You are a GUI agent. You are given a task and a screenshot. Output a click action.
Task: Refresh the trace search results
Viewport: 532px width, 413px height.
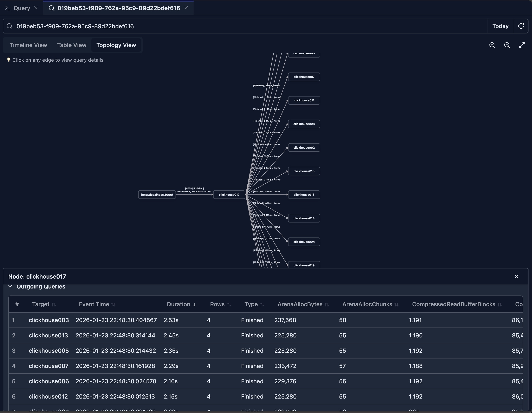521,26
